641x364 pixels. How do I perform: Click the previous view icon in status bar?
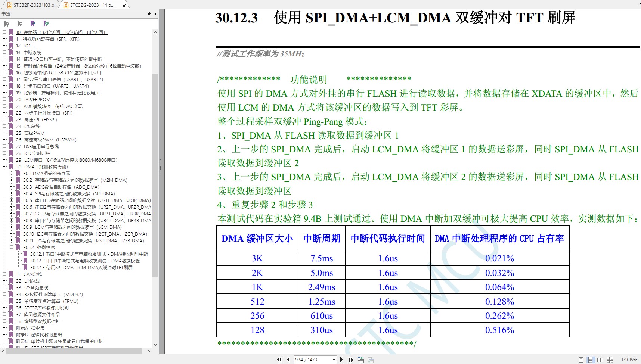click(x=360, y=360)
